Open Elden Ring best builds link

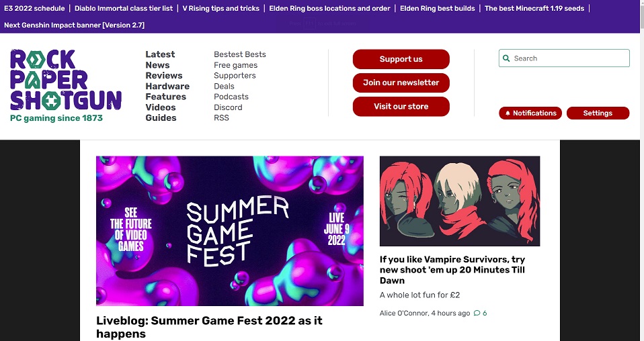click(437, 9)
